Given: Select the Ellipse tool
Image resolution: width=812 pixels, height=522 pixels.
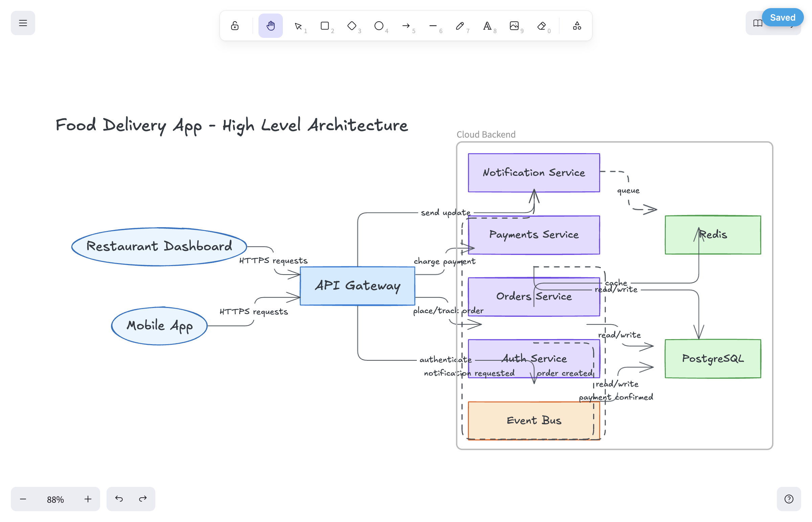Looking at the screenshot, I should [379, 26].
